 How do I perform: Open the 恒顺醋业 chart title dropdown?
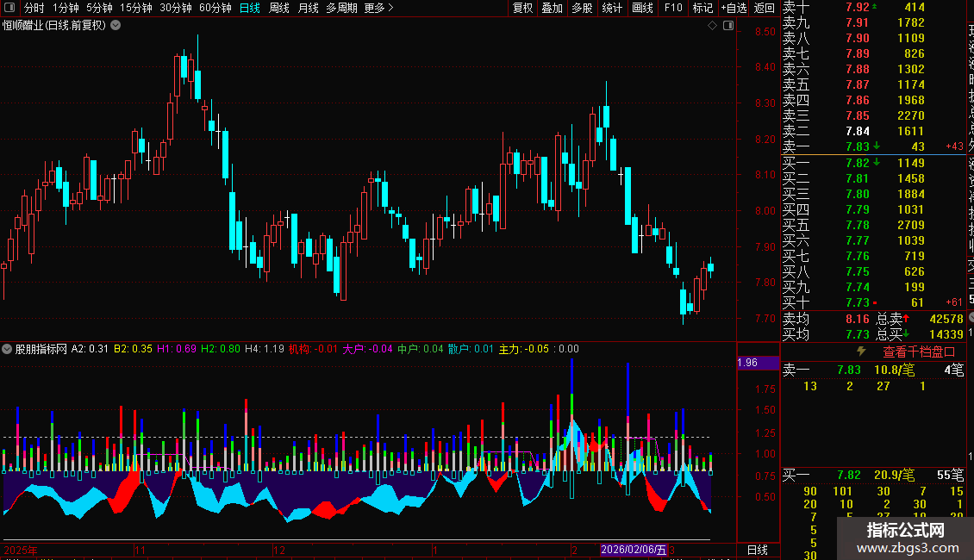point(116,26)
